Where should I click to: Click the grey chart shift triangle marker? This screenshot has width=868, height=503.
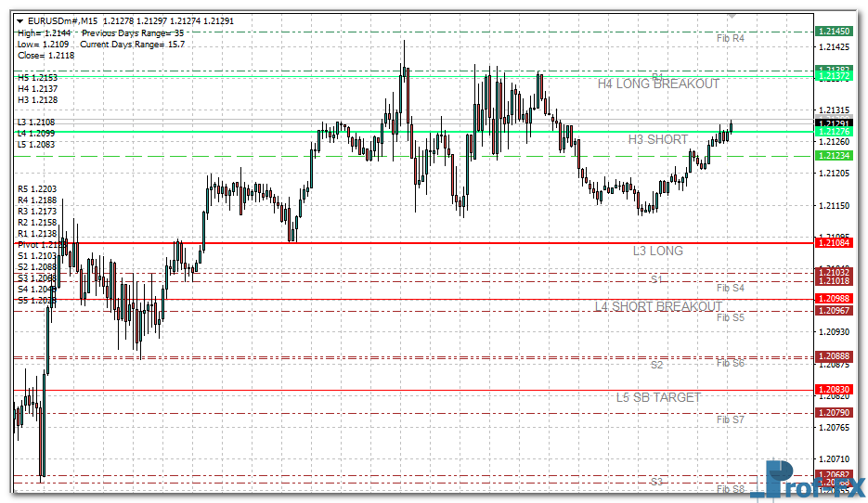(x=732, y=16)
